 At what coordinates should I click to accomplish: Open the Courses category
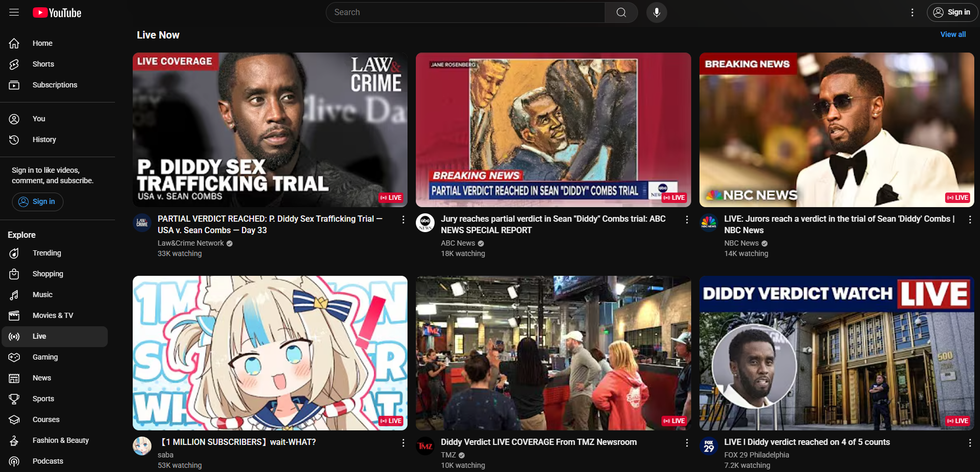point(55,419)
